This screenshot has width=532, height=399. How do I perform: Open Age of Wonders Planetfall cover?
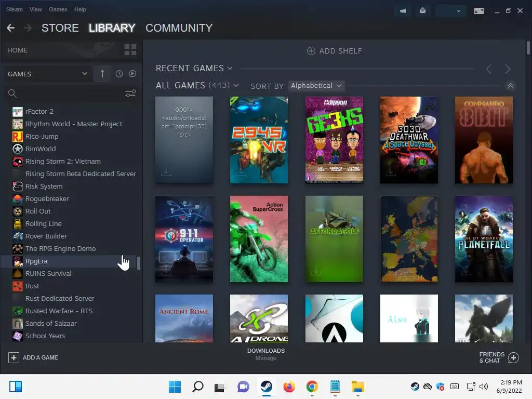484,239
